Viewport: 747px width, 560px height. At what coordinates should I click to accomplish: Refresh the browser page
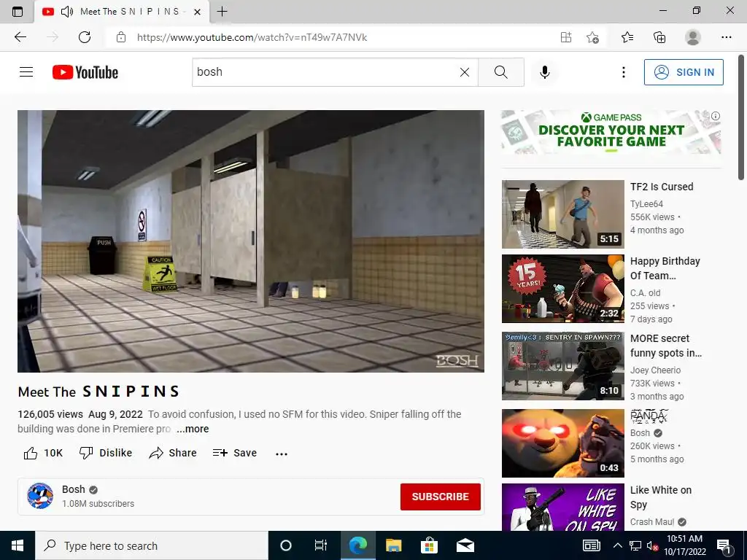coord(85,37)
